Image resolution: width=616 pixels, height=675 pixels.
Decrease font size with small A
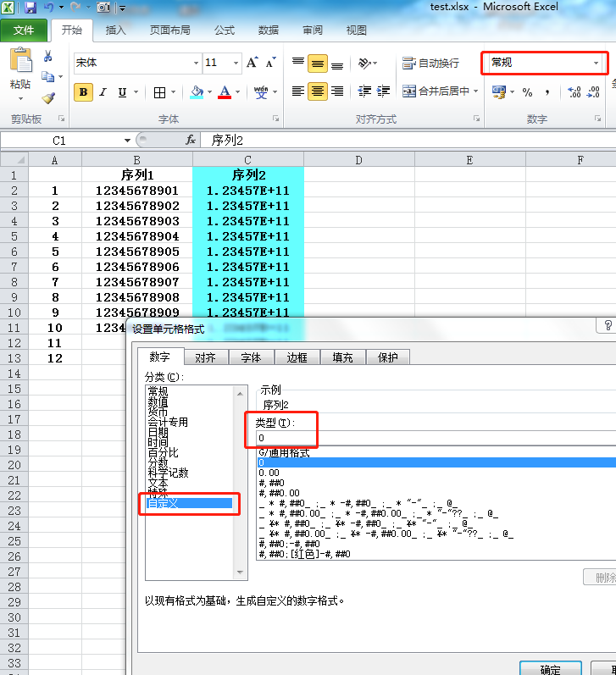click(270, 63)
